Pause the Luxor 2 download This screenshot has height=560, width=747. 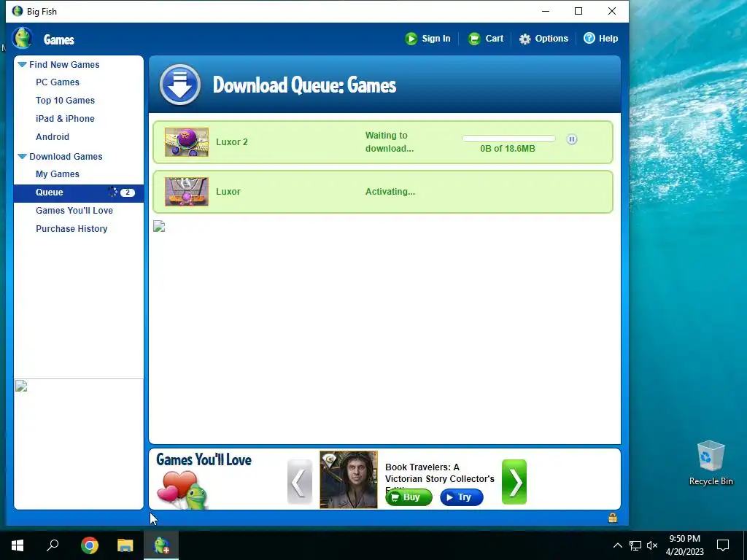pyautogui.click(x=572, y=139)
